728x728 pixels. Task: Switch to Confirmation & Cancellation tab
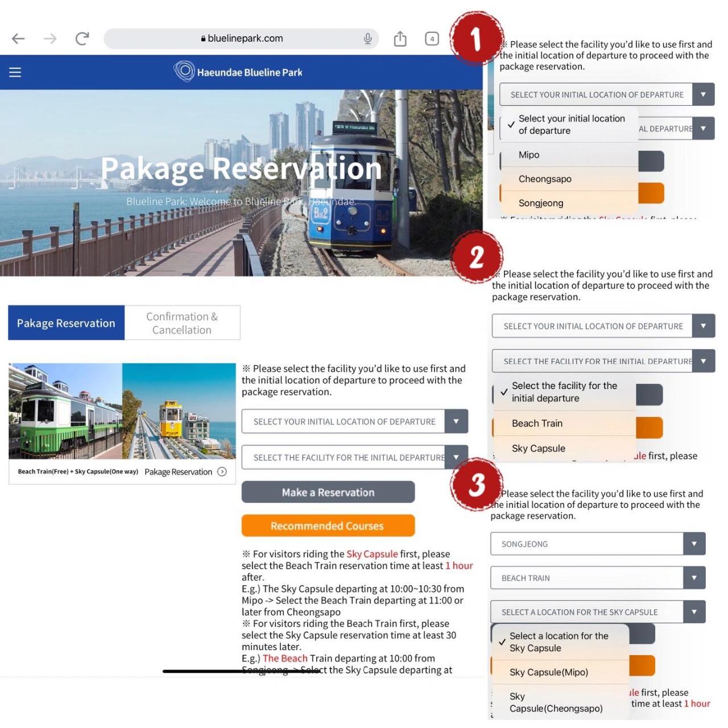(x=182, y=322)
